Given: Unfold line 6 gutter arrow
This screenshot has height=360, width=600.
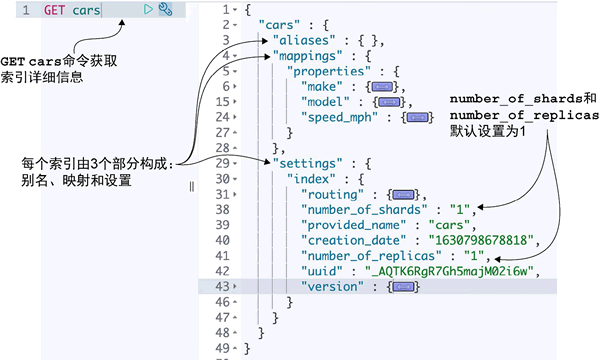Looking at the screenshot, I should click(x=235, y=87).
